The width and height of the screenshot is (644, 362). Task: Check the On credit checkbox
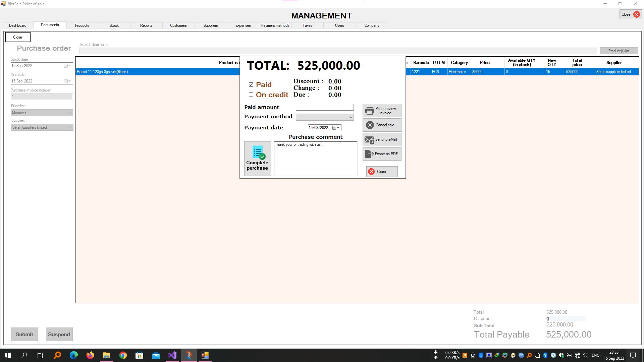pyautogui.click(x=251, y=95)
